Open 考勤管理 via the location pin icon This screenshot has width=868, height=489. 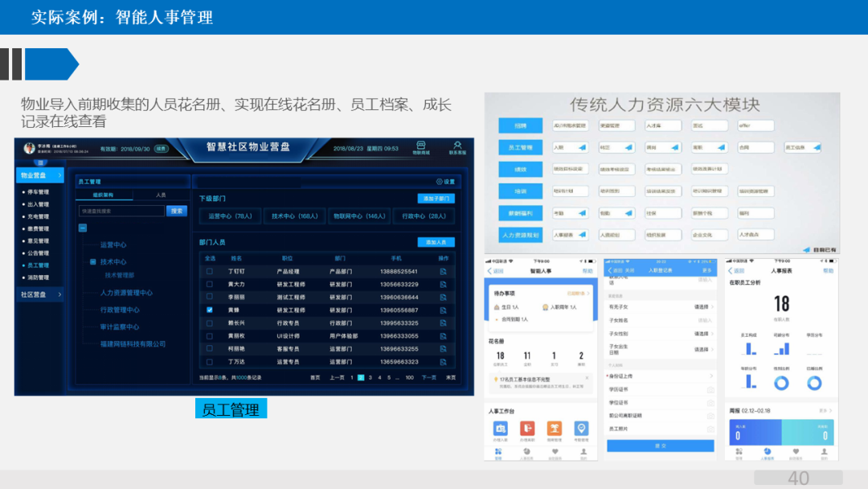[581, 429]
